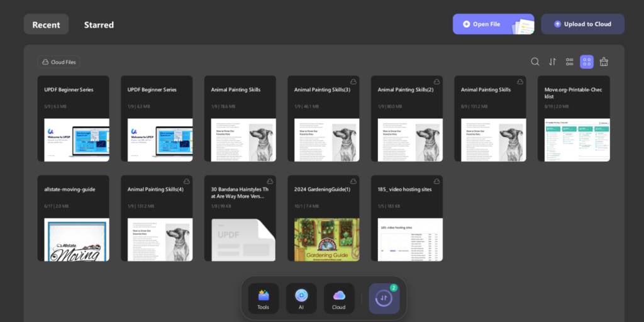This screenshot has width=644, height=322.
Task: Switch to list view layout
Action: (x=569, y=62)
